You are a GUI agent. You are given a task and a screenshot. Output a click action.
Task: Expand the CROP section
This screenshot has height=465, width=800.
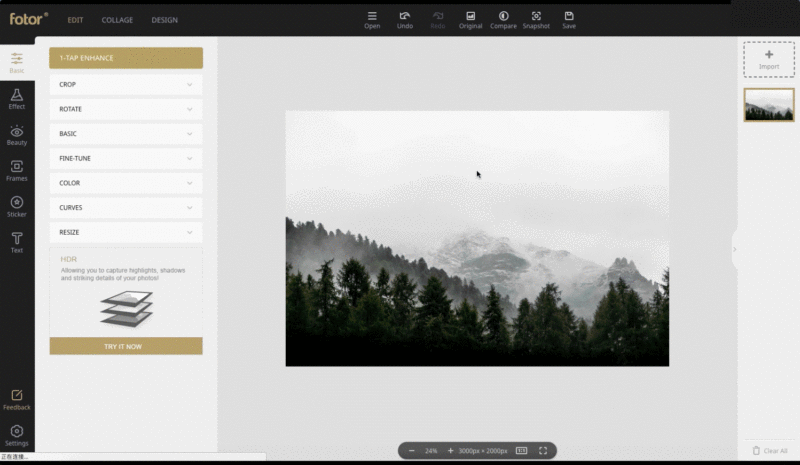click(126, 85)
